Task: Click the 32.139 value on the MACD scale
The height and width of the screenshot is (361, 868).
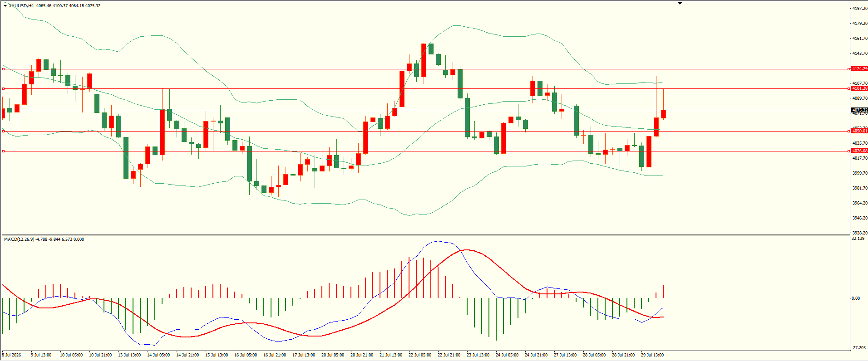Action: [x=858, y=239]
